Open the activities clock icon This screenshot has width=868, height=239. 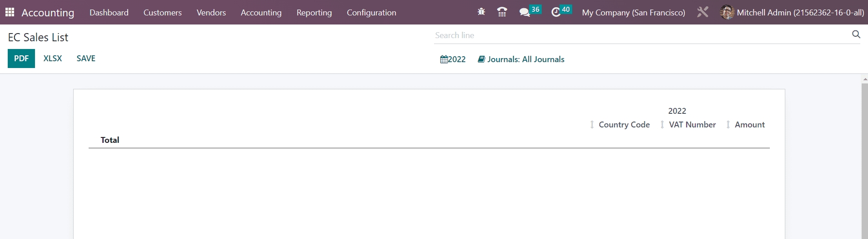(x=556, y=12)
